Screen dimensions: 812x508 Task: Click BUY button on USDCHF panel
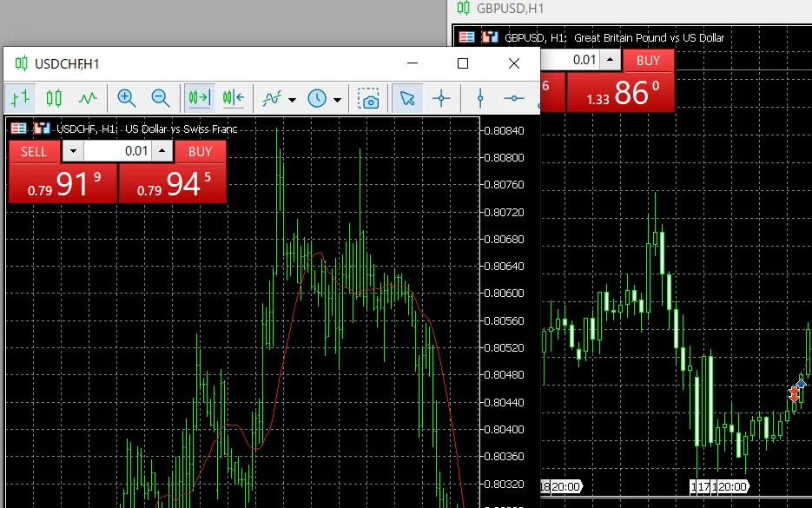201,151
